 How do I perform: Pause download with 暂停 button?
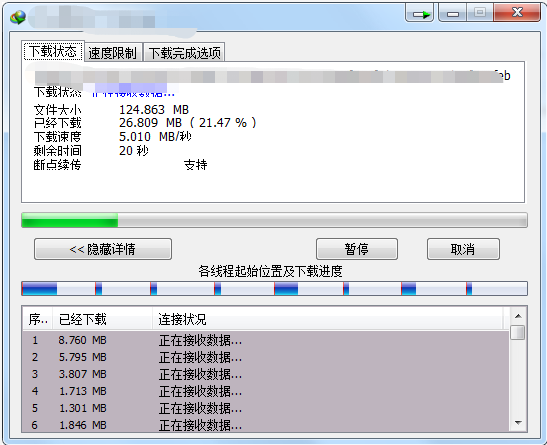(x=357, y=249)
